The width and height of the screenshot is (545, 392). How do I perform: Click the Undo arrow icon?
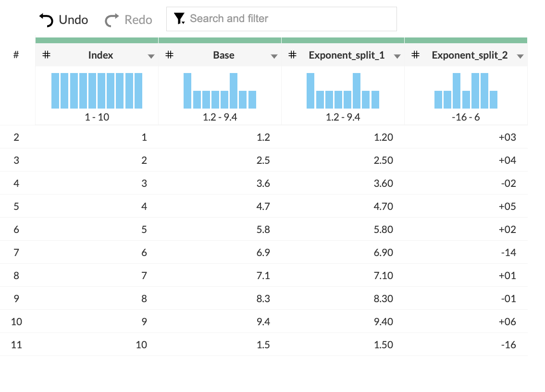coord(46,20)
